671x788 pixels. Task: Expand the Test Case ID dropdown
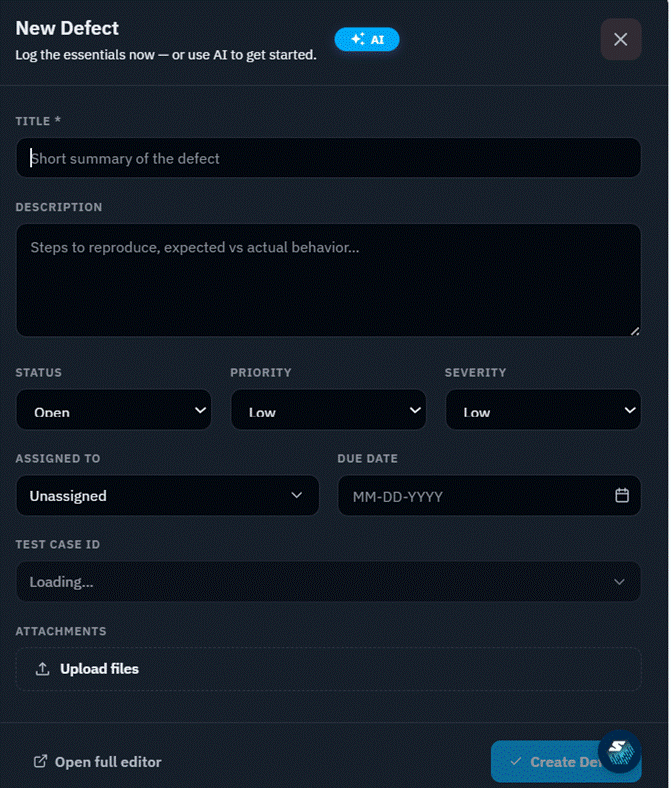click(329, 581)
